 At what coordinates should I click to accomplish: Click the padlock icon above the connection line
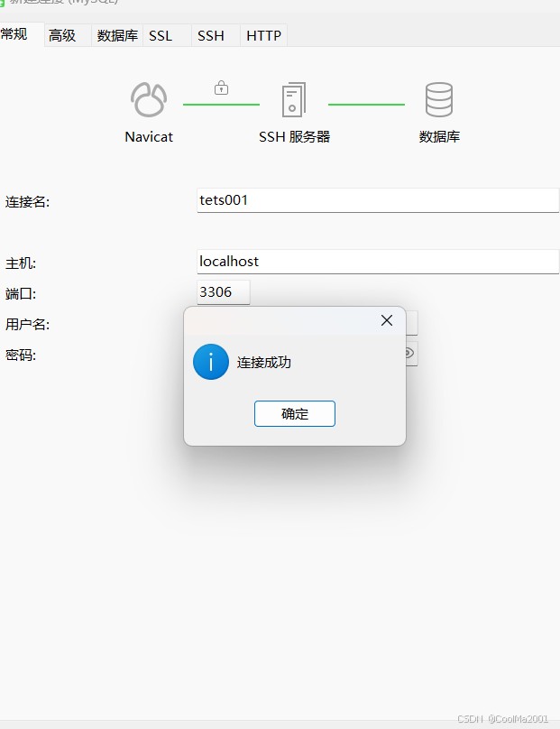(221, 88)
